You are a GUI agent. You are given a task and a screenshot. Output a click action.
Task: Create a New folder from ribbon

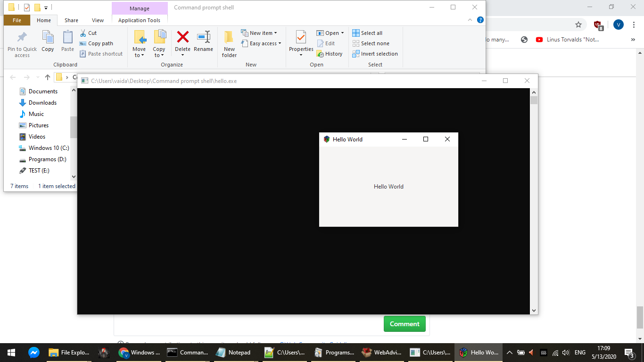229,44
